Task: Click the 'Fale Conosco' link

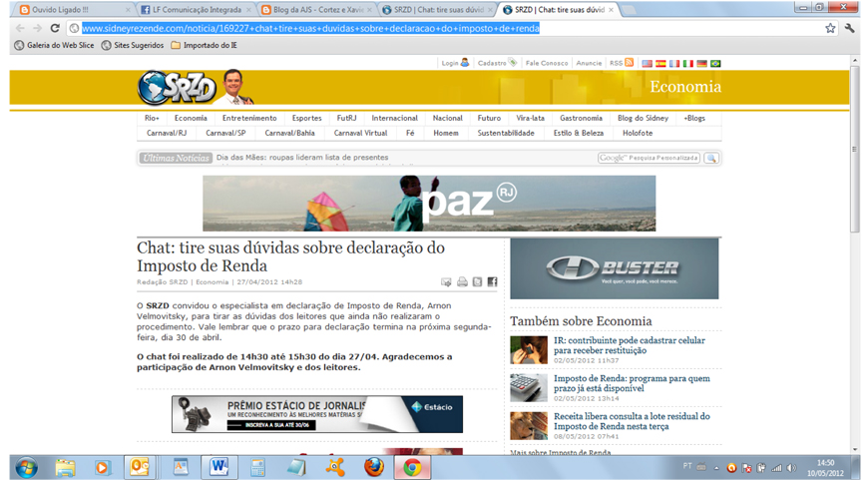Action: pos(547,63)
